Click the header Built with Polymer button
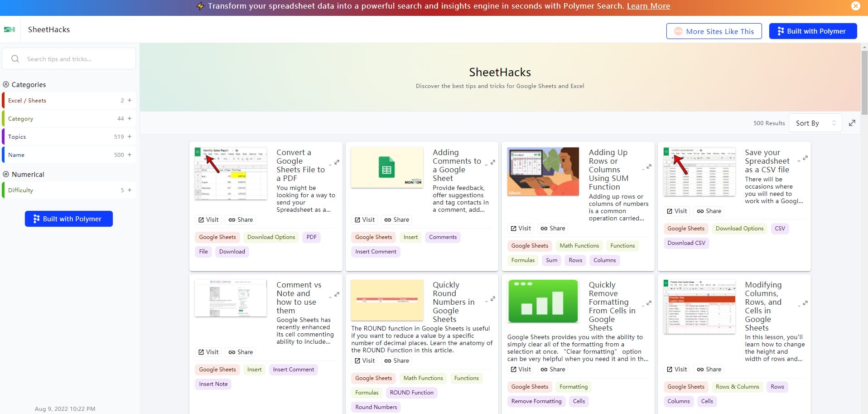Viewport: 868px width, 414px height. pos(813,31)
